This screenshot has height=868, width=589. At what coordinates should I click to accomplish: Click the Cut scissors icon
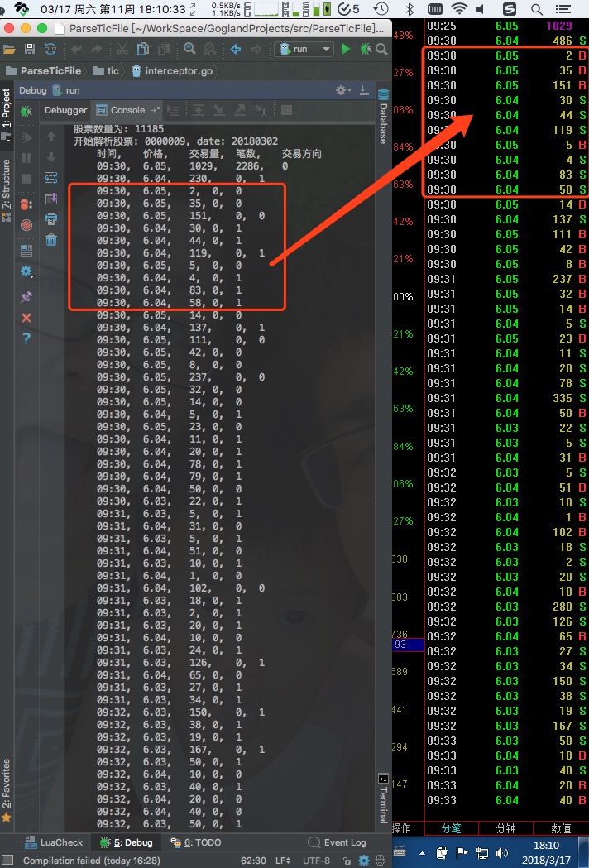[122, 50]
